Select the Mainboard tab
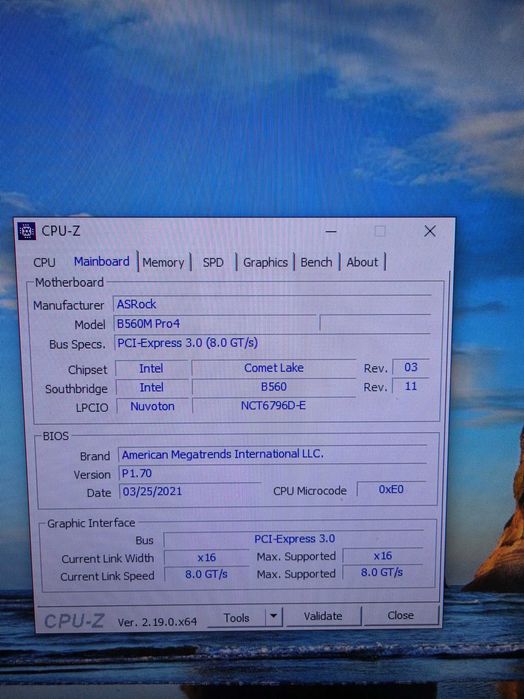The height and width of the screenshot is (699, 524). point(101,261)
